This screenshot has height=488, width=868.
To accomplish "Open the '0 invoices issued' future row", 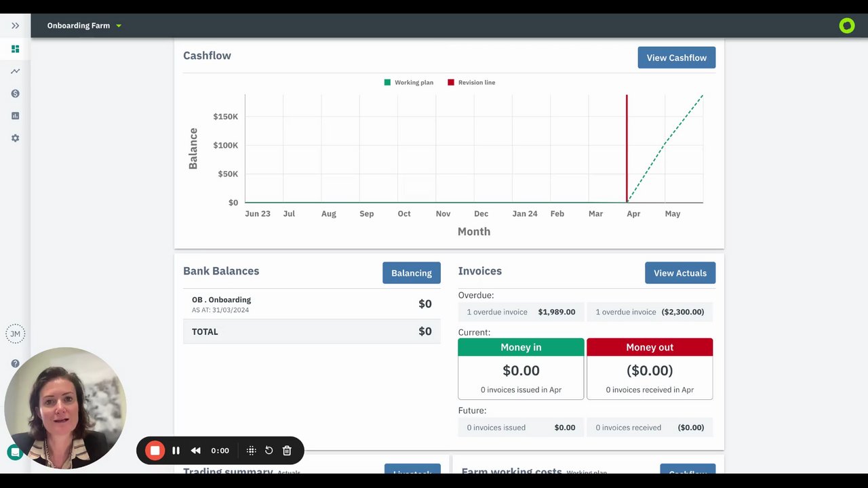I will tap(521, 428).
